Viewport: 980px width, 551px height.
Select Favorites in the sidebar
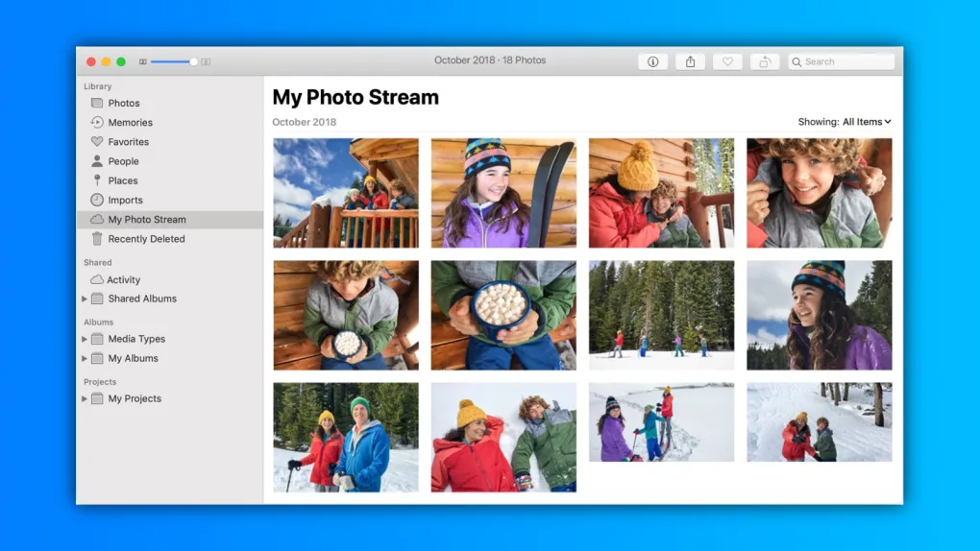click(x=128, y=142)
